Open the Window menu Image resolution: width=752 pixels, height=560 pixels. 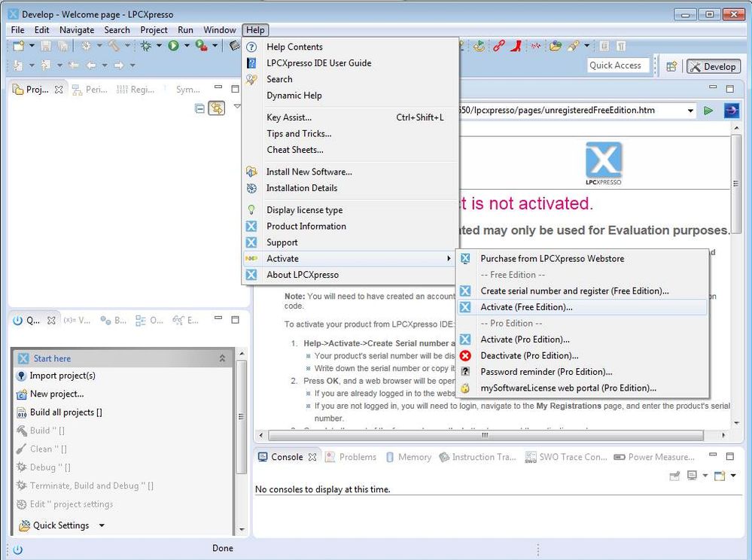point(220,29)
